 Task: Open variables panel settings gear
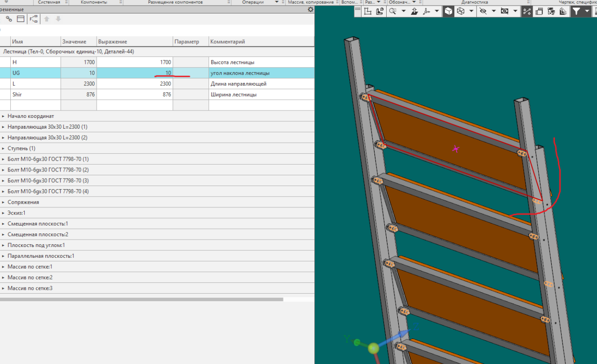310,9
